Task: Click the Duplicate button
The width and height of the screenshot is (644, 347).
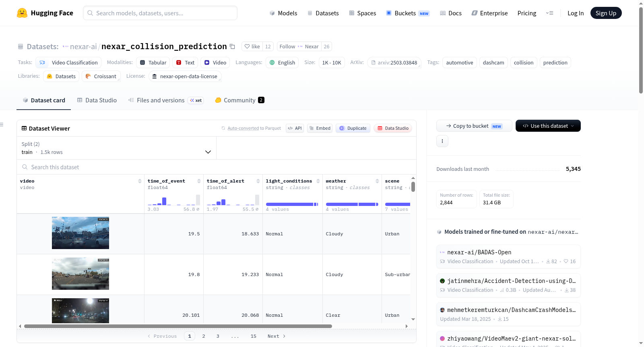Action: point(353,128)
